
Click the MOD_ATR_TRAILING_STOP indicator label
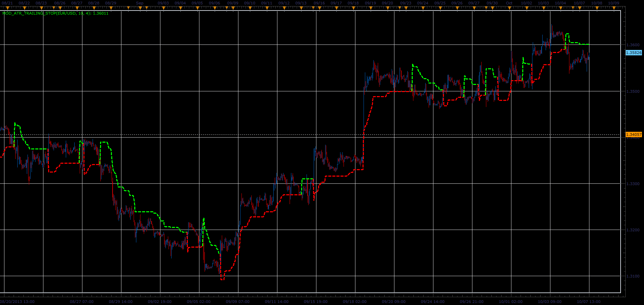point(55,14)
